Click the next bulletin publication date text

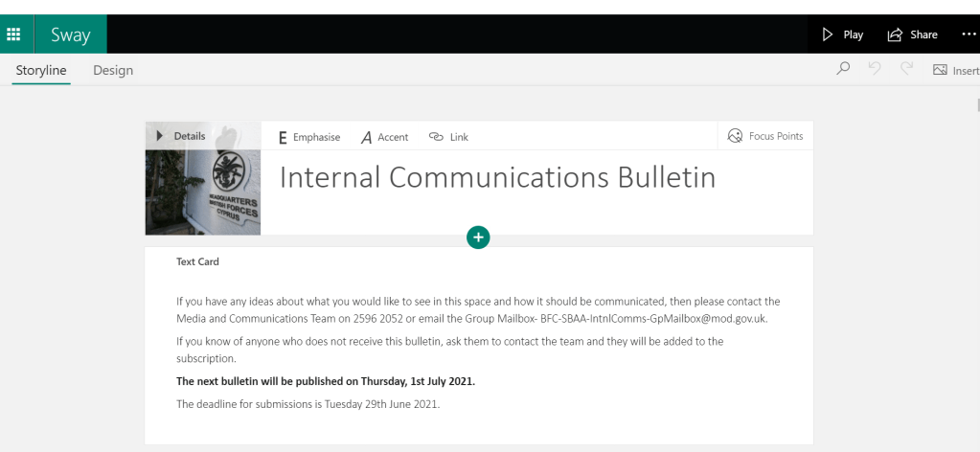tap(326, 381)
